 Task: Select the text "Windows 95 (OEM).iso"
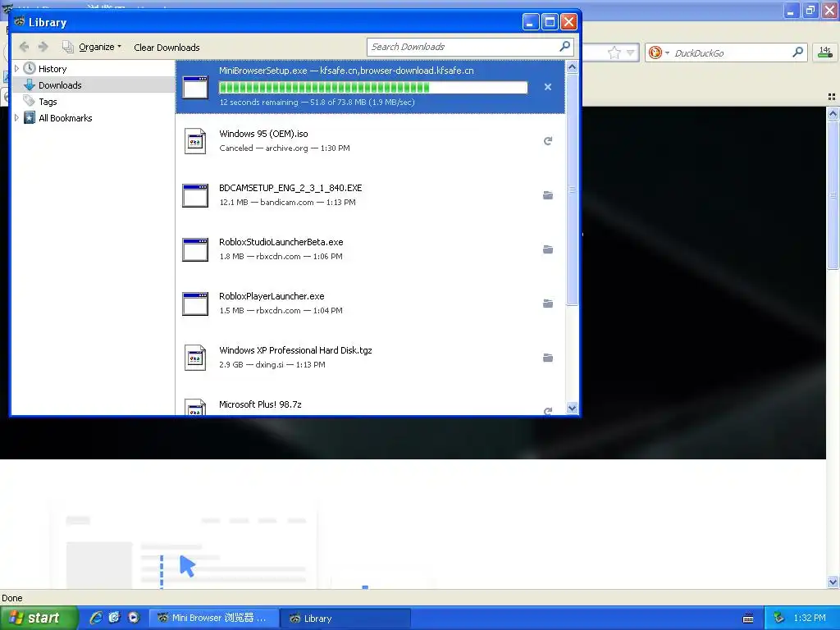point(263,134)
